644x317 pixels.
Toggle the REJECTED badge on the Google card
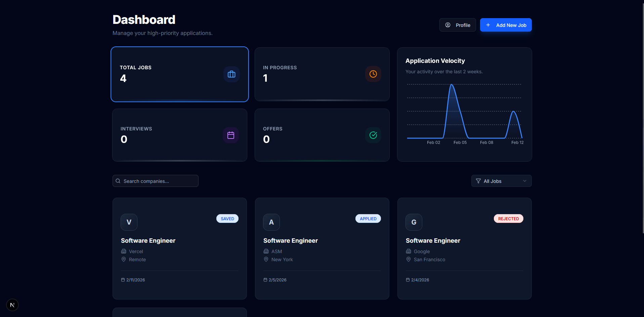pyautogui.click(x=508, y=219)
